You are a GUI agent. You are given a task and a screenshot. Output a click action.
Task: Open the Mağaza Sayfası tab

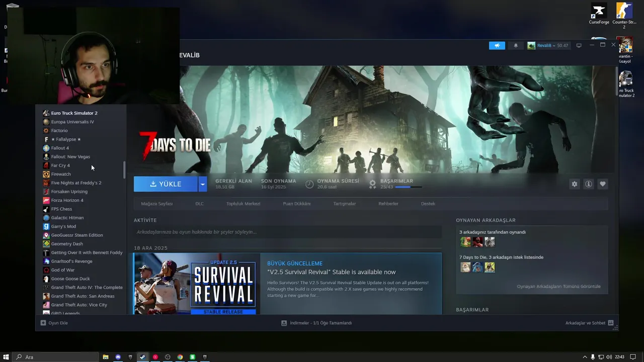157,204
